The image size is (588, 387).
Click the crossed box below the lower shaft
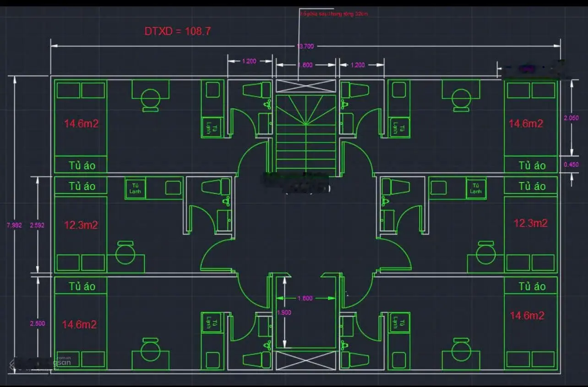pyautogui.click(x=306, y=360)
